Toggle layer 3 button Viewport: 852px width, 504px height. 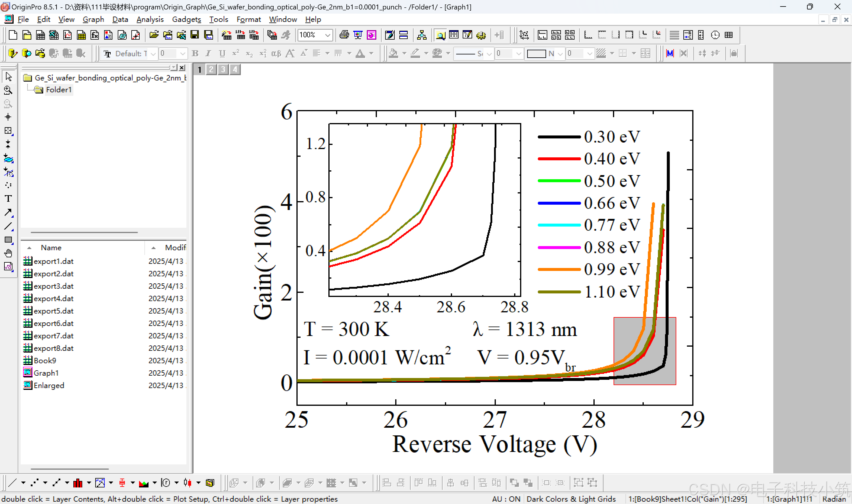(223, 70)
